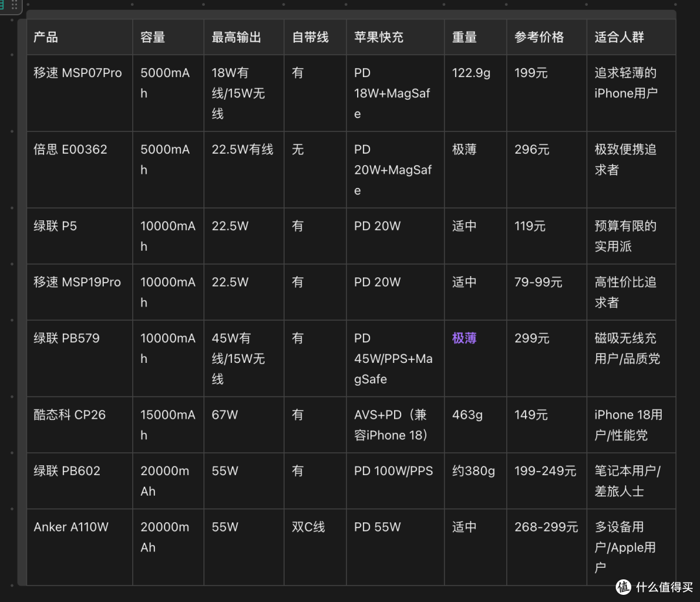Viewport: 700px width, 602px height.
Task: Click the 67W output cell
Action: click(x=244, y=425)
